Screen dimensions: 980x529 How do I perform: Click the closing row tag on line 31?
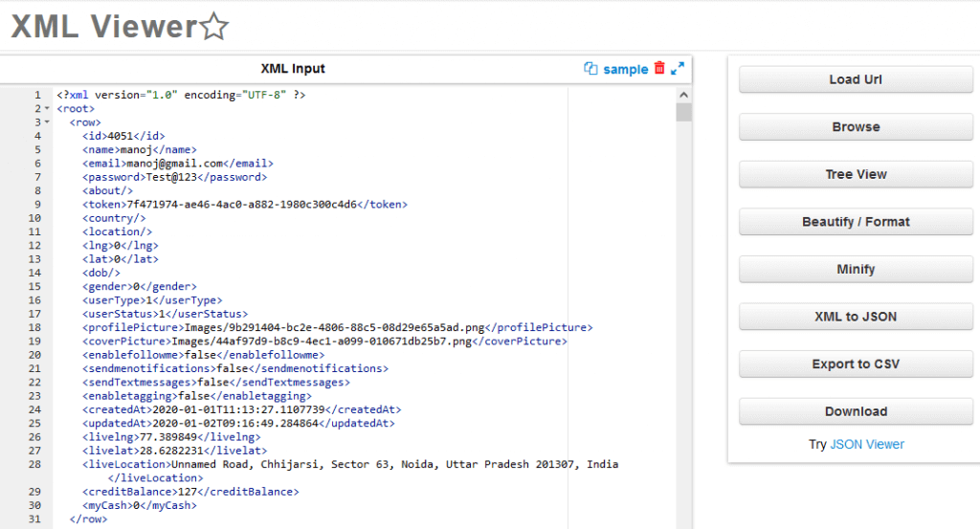click(88, 519)
